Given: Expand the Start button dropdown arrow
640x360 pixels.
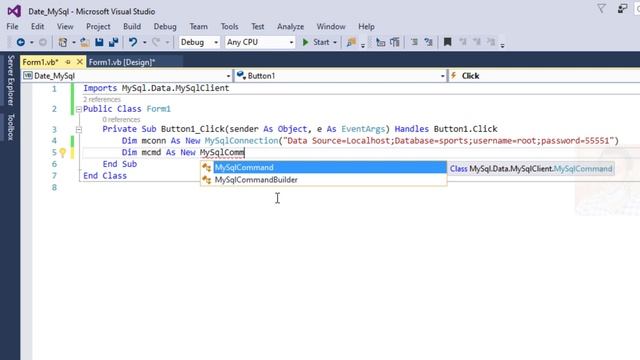Looking at the screenshot, I should coord(335,42).
